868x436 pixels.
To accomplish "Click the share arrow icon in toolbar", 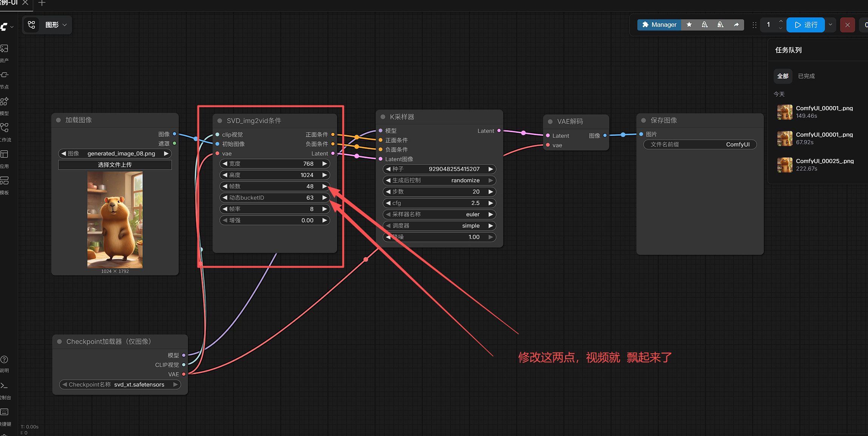I will click(736, 25).
